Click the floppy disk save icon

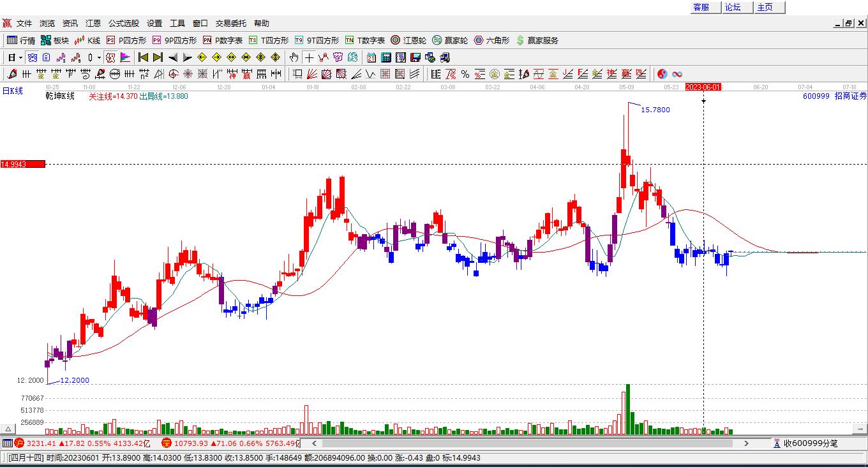pyautogui.click(x=415, y=57)
